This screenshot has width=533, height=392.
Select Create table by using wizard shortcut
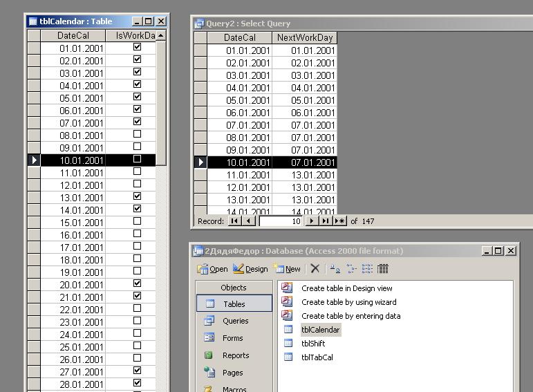coord(348,302)
